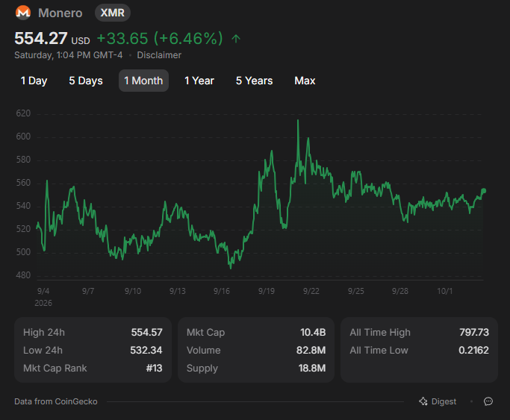Click the Supply label

point(202,369)
